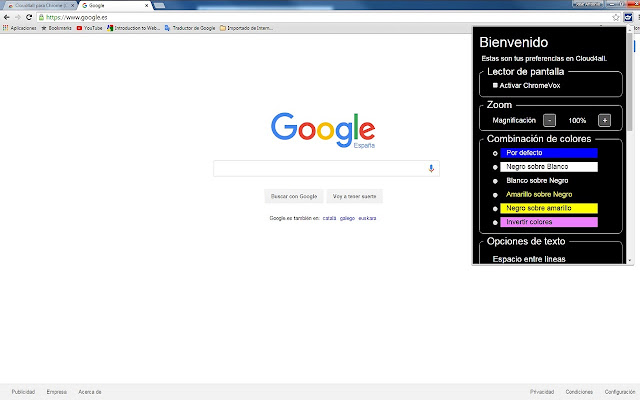The height and width of the screenshot is (400, 640).
Task: Click the pink Invertir colores swatch
Action: point(549,222)
